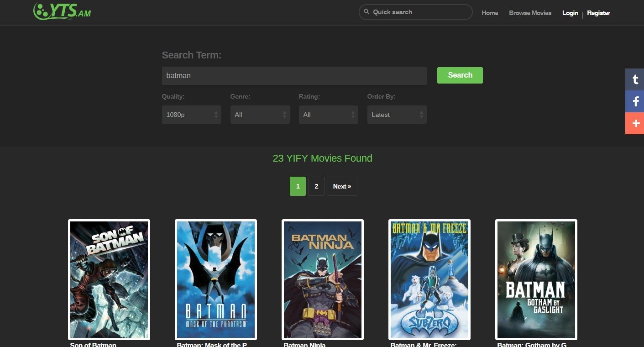
Task: Click the Next » pagination button
Action: click(342, 186)
